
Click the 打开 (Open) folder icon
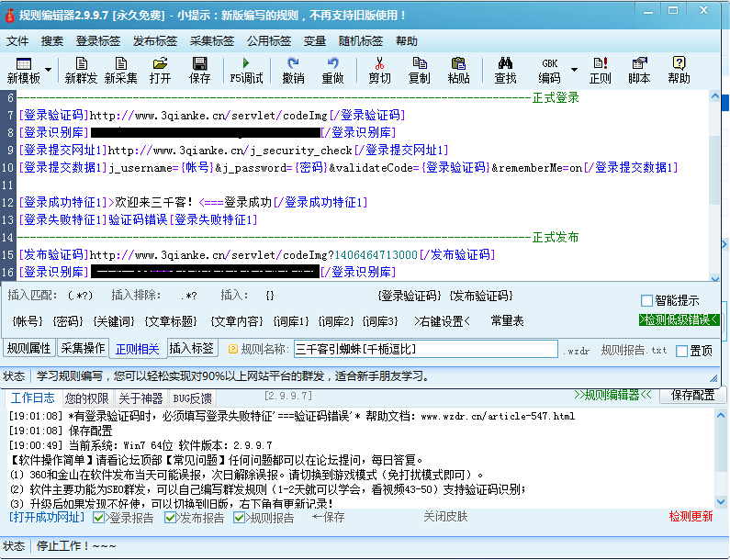[x=160, y=70]
